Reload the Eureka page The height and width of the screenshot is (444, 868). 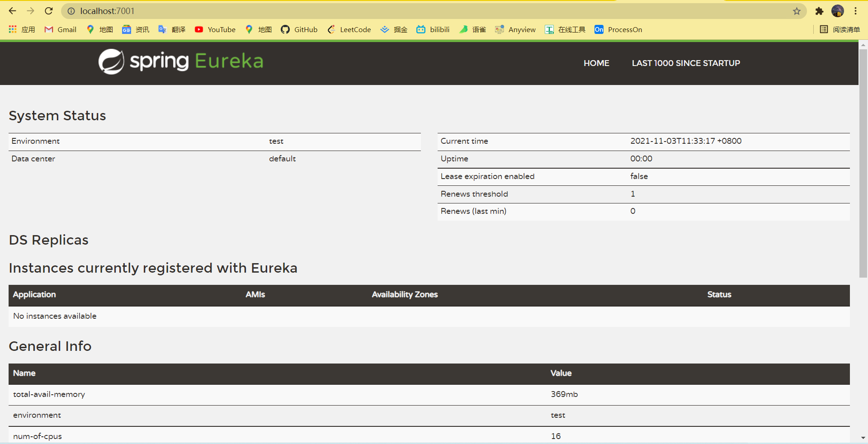pos(49,11)
